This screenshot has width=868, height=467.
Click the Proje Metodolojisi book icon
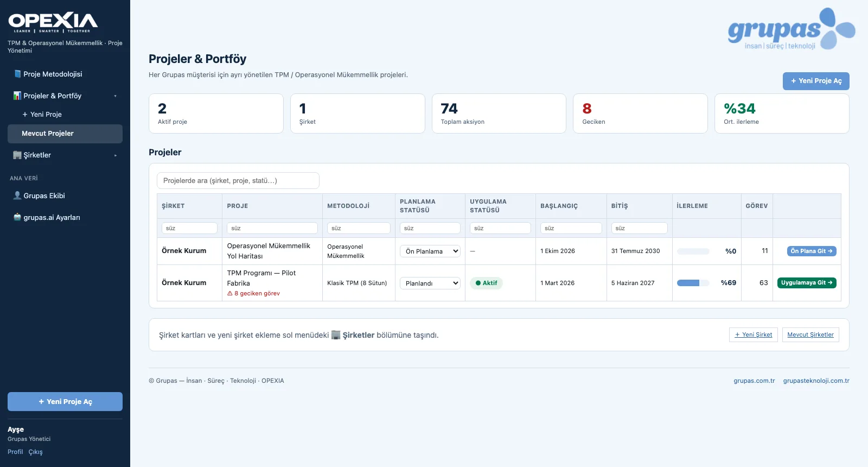pyautogui.click(x=17, y=74)
